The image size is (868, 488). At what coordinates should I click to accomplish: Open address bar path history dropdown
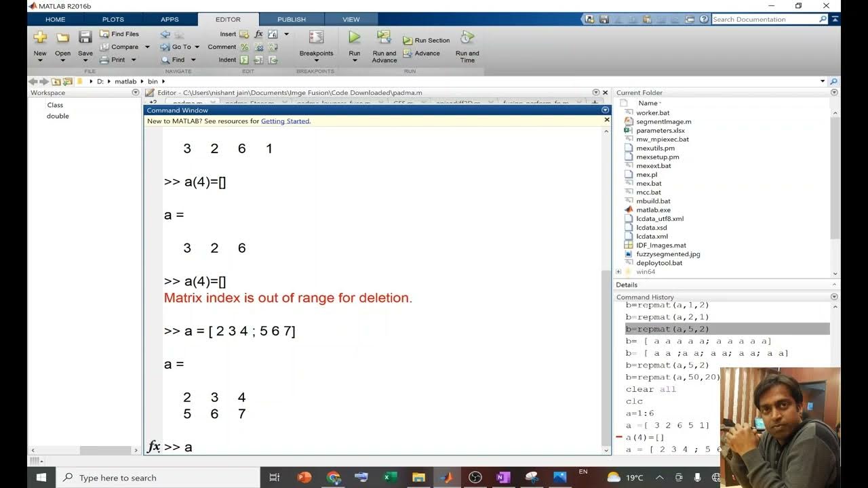(823, 81)
